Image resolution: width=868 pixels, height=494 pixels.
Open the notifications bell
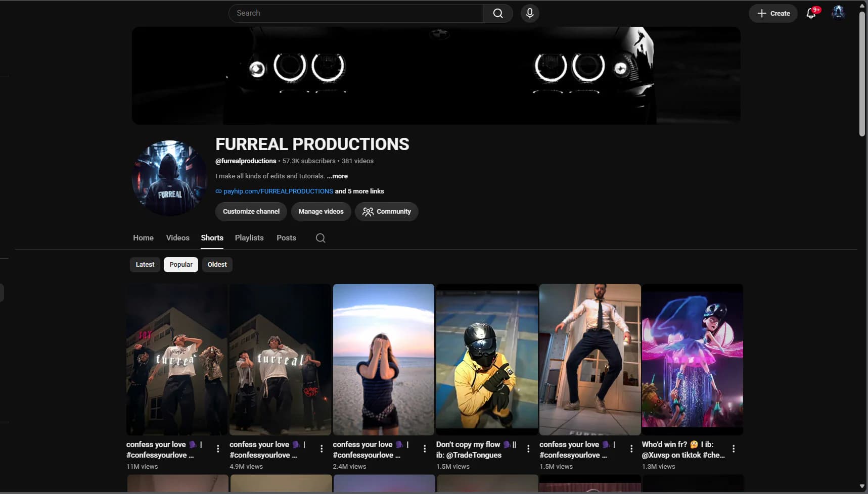pos(811,13)
